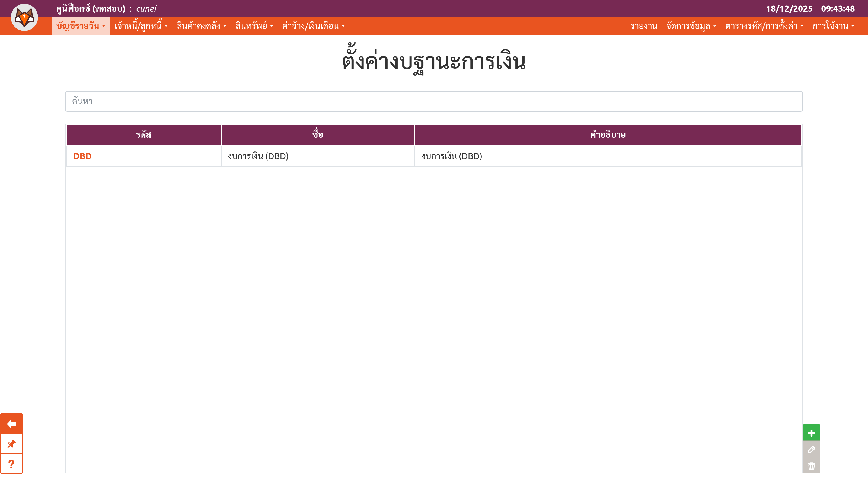The image size is (868, 488).
Task: Expand the สินค้าคงคลัง dropdown menu
Action: [x=202, y=26]
